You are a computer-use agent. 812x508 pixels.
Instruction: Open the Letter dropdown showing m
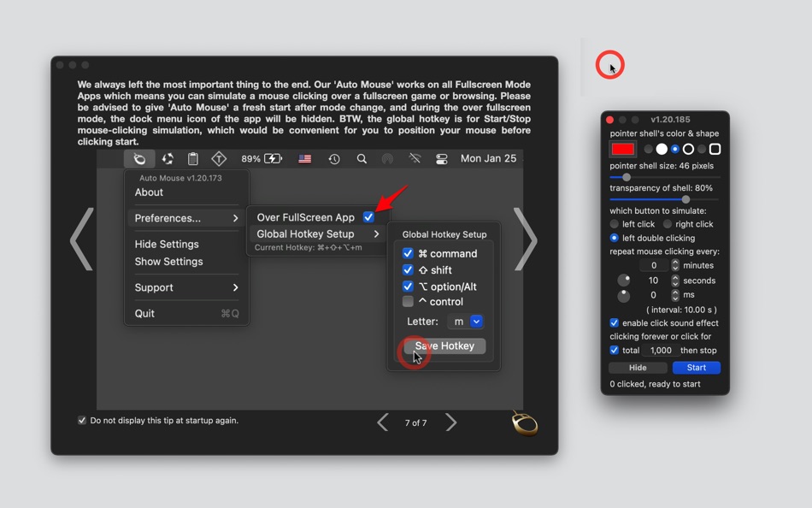coord(465,322)
